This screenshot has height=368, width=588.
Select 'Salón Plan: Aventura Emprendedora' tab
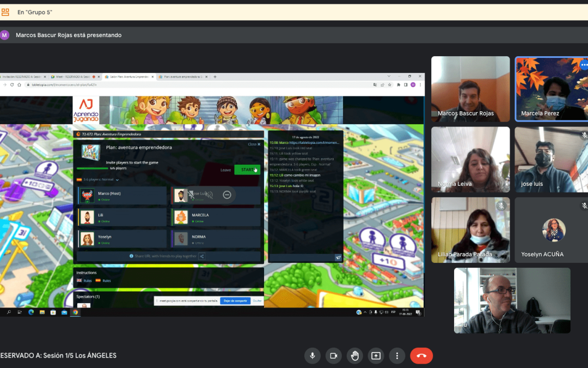128,77
